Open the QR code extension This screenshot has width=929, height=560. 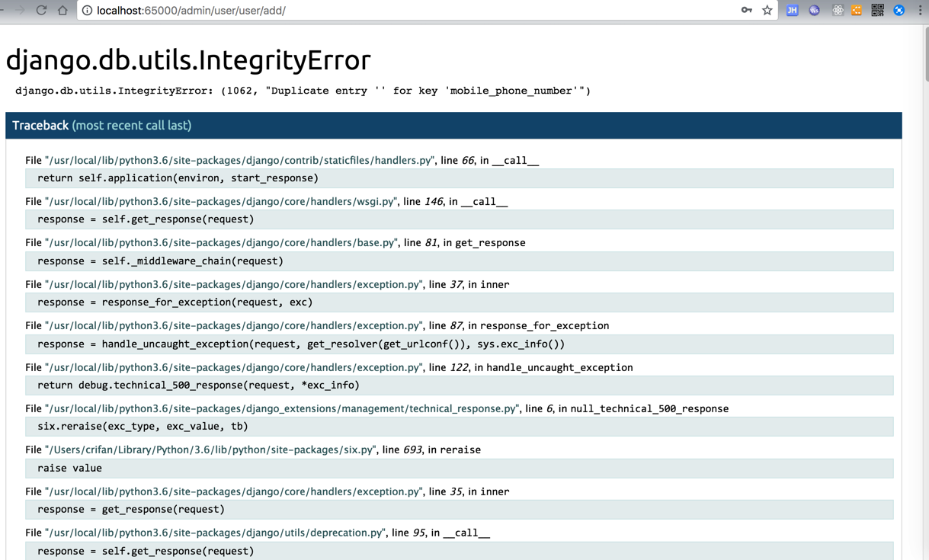point(878,10)
